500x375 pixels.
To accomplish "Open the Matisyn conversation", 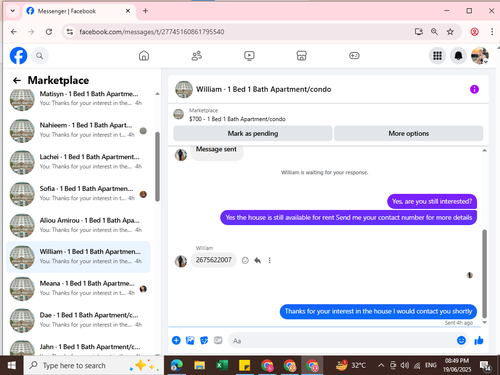I will coord(78,99).
